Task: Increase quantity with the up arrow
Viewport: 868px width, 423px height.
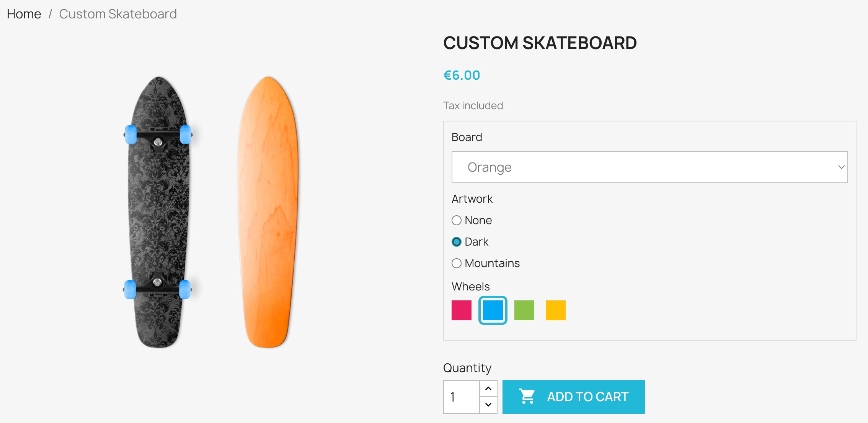Action: tap(488, 389)
